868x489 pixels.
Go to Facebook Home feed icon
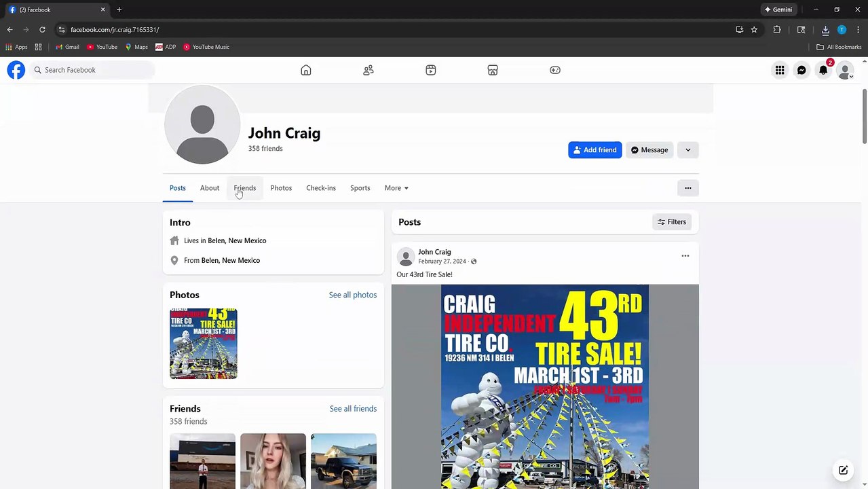tap(306, 70)
